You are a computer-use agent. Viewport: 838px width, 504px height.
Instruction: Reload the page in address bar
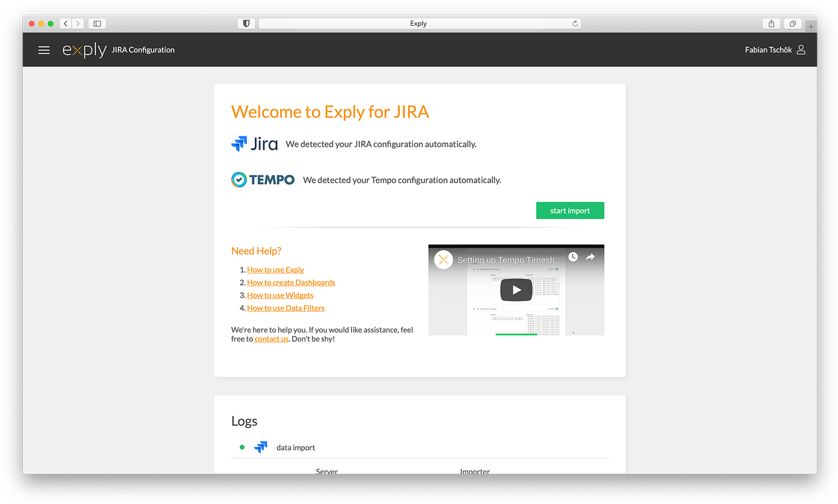(575, 23)
